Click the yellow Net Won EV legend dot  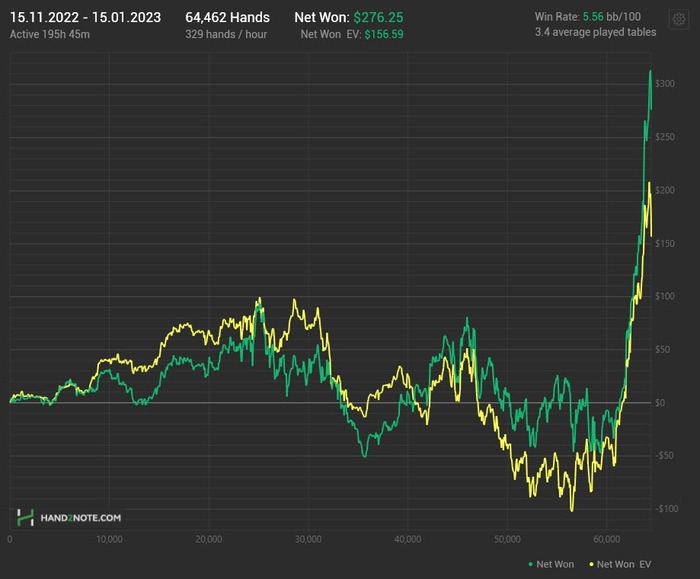click(x=591, y=564)
